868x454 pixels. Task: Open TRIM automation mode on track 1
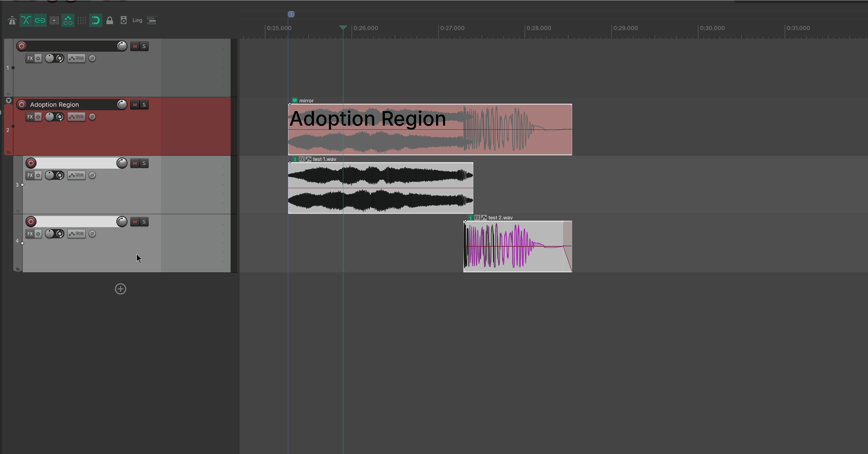click(76, 58)
